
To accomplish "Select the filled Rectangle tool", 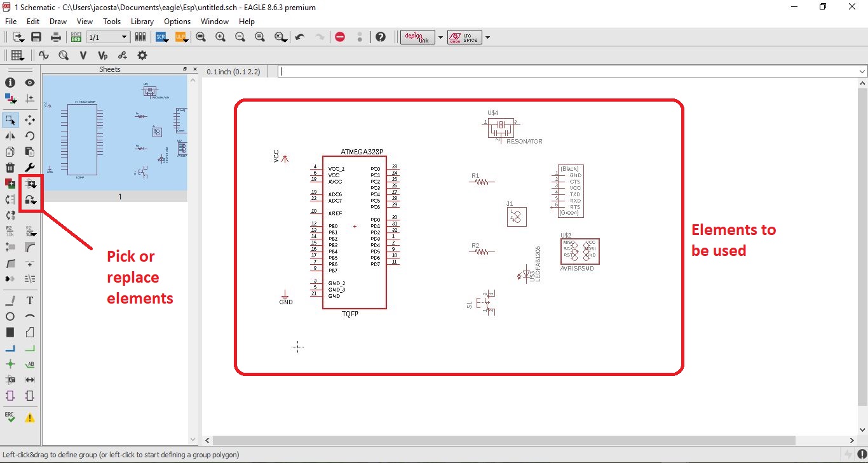I will click(x=10, y=332).
